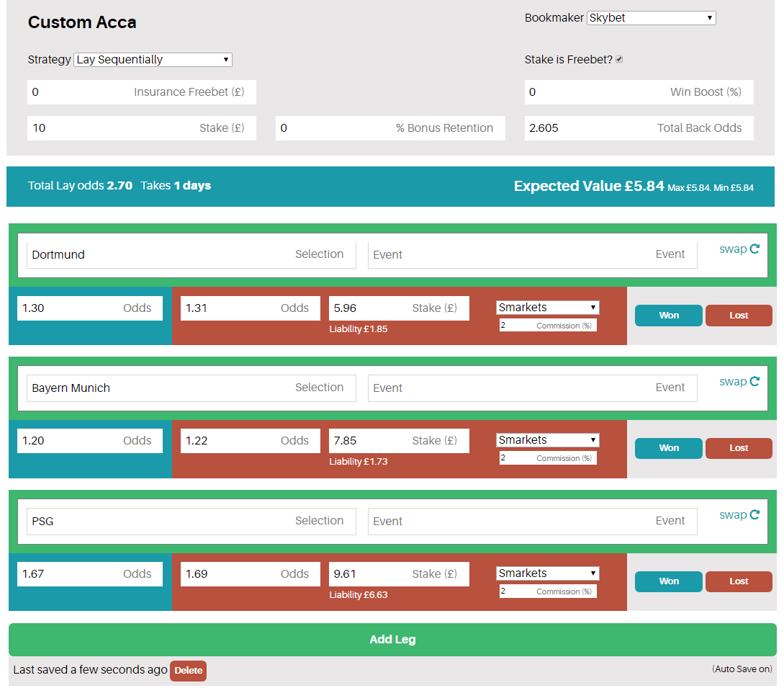
Task: Click the Takes 1 days text
Action: pos(176,186)
